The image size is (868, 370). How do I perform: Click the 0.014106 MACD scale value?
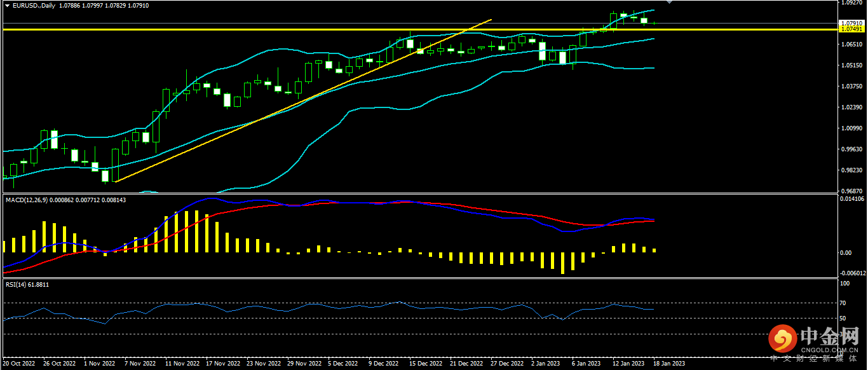tap(853, 199)
